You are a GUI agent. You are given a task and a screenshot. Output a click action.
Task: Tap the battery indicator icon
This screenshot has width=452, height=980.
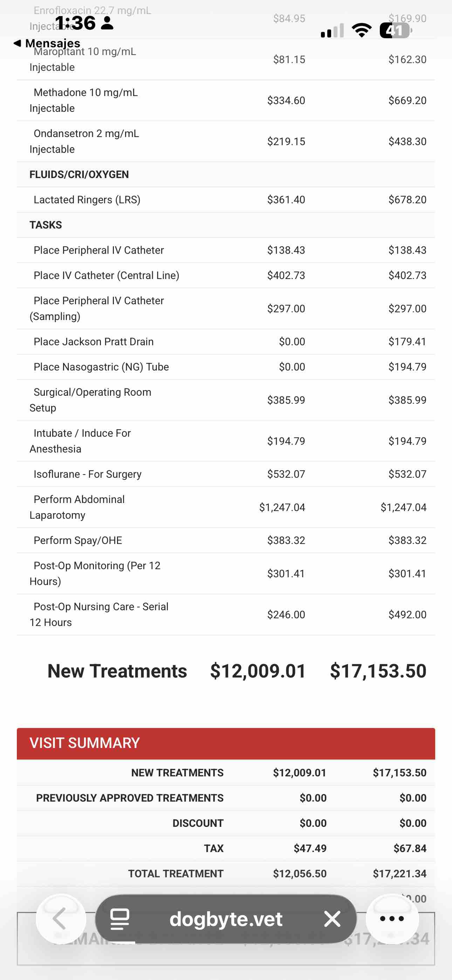click(x=395, y=30)
